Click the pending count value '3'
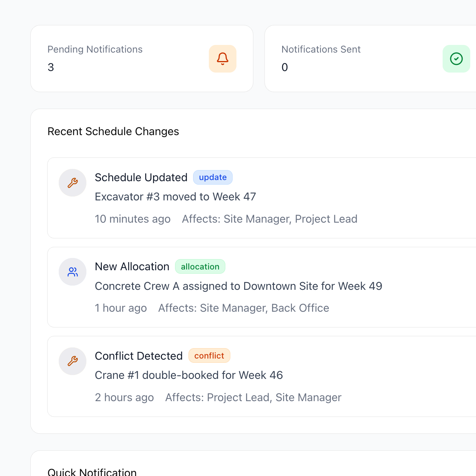This screenshot has width=476, height=476. (51, 67)
